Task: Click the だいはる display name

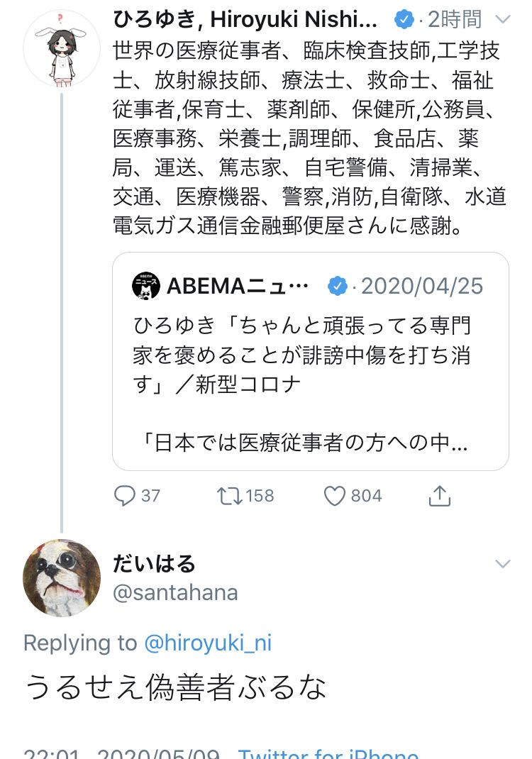Action: point(154,564)
